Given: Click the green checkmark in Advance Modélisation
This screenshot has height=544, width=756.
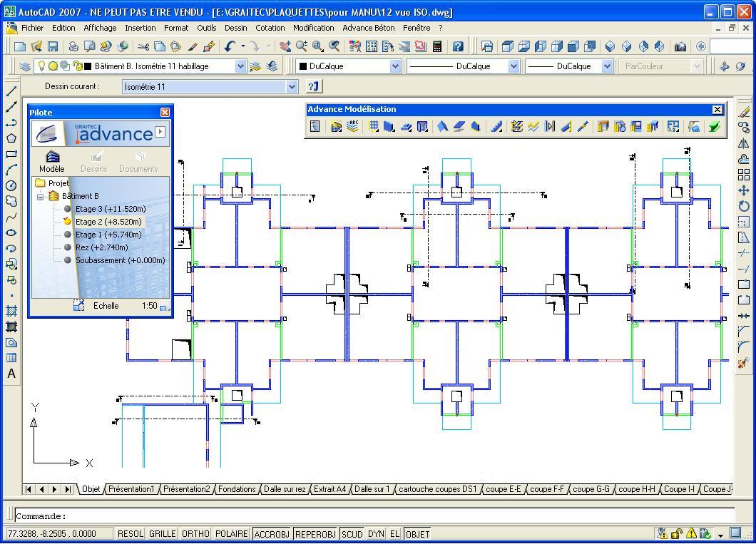Looking at the screenshot, I should pyautogui.click(x=714, y=126).
